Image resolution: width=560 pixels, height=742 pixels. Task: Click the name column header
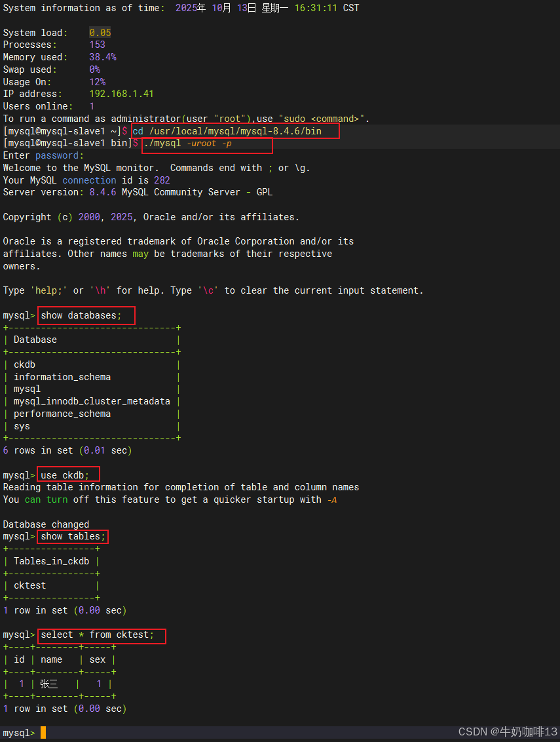[x=51, y=659]
